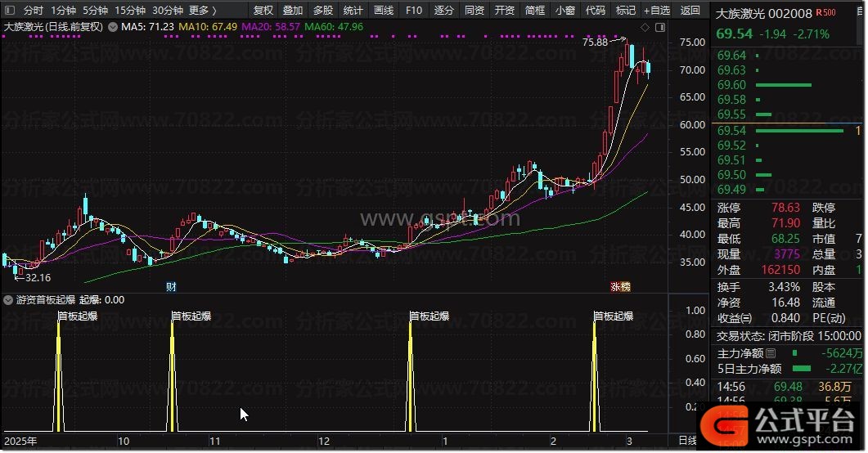The image size is (868, 453).
Task: Click the diamond icon above the chart
Action: pos(645,27)
